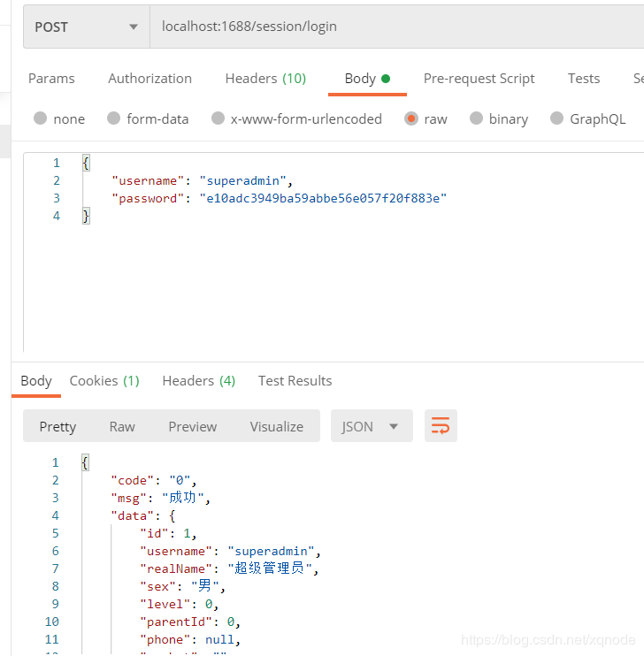This screenshot has width=644, height=656.
Task: Select the form-data radio button
Action: coord(113,118)
